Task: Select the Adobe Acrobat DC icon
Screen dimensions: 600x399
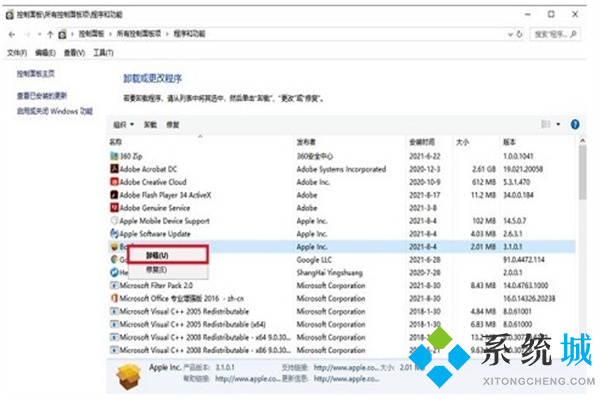Action: [x=114, y=169]
